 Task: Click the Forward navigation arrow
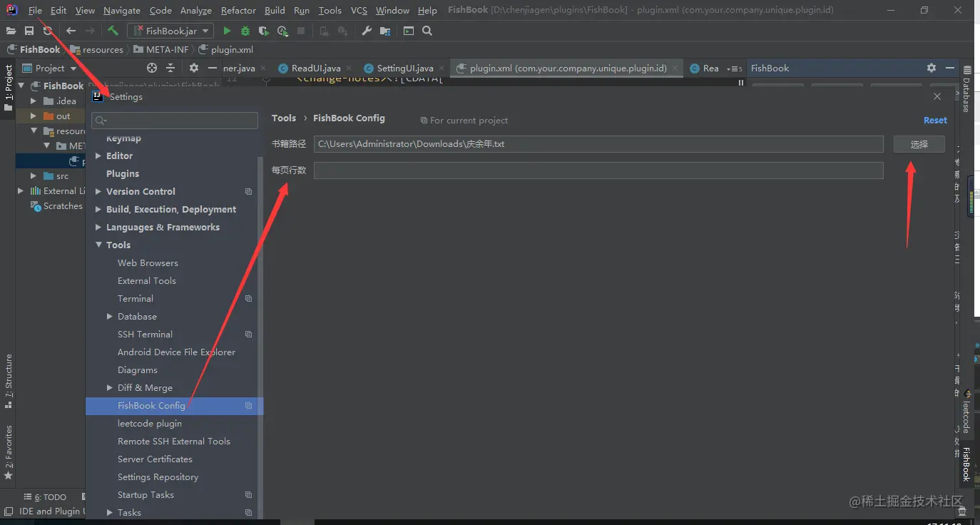(90, 31)
